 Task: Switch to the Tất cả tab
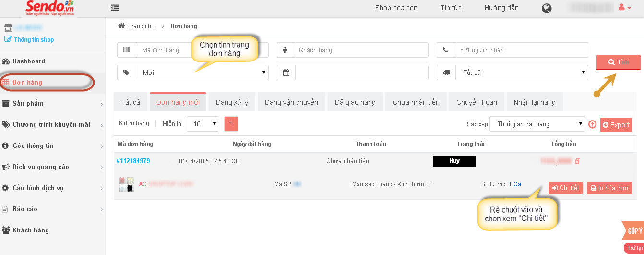click(131, 102)
